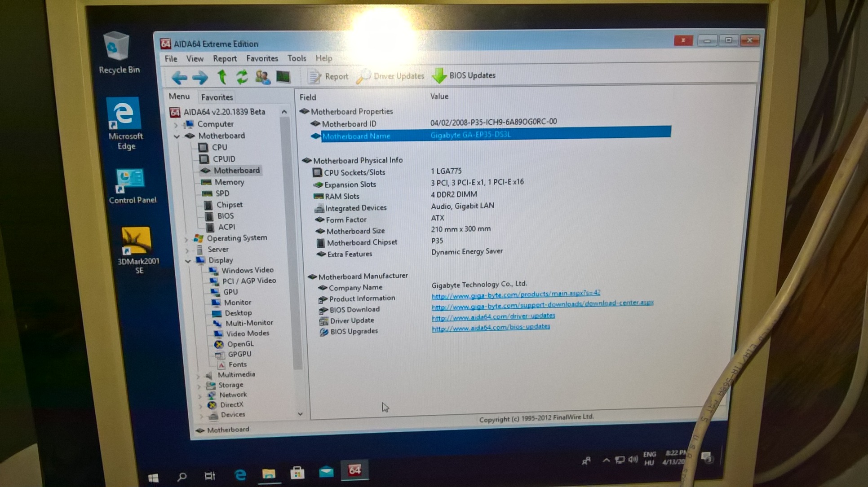Select the Chipset tree item

point(229,205)
